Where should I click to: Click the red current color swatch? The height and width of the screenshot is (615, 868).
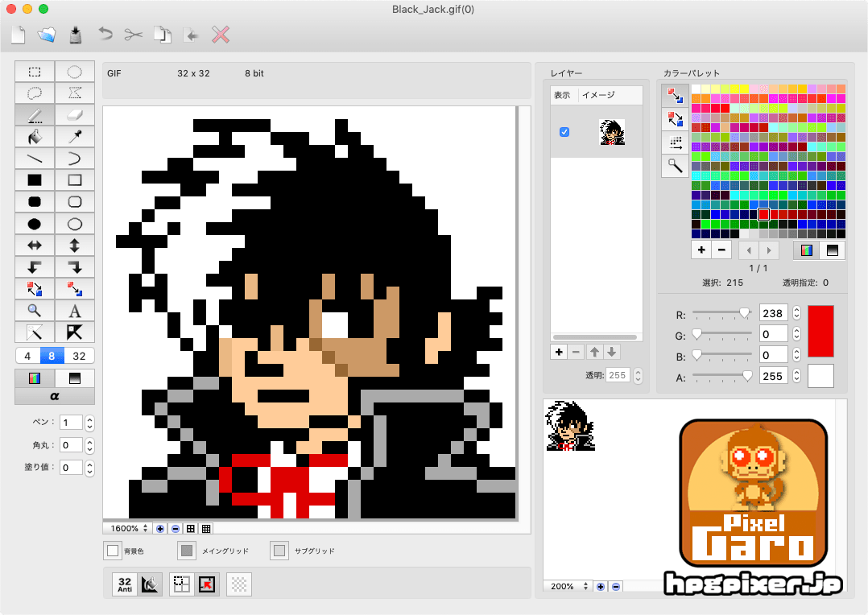click(x=821, y=331)
